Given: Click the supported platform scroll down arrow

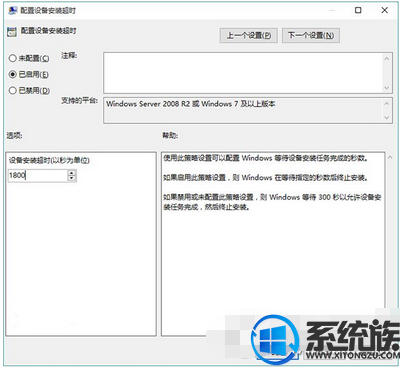Looking at the screenshot, I should pyautogui.click(x=387, y=118).
